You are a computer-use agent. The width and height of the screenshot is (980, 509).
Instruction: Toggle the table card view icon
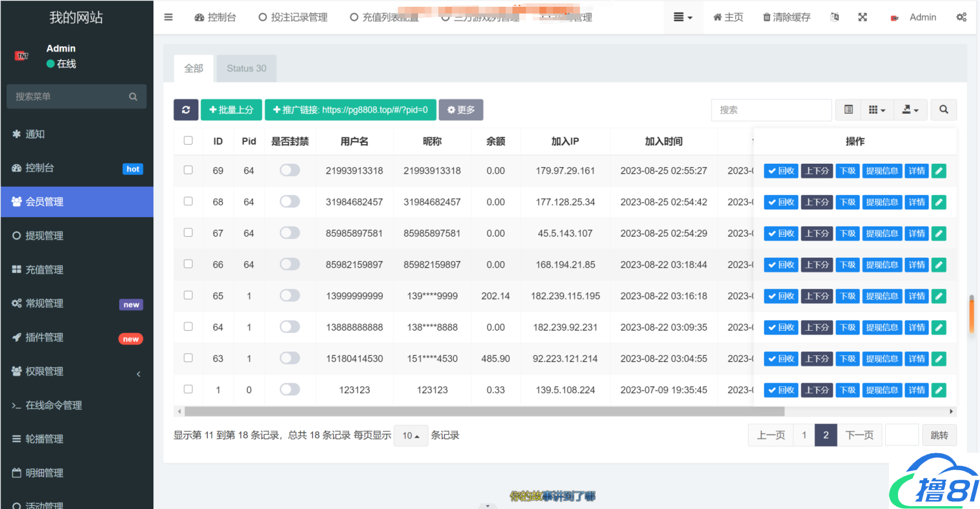click(849, 110)
